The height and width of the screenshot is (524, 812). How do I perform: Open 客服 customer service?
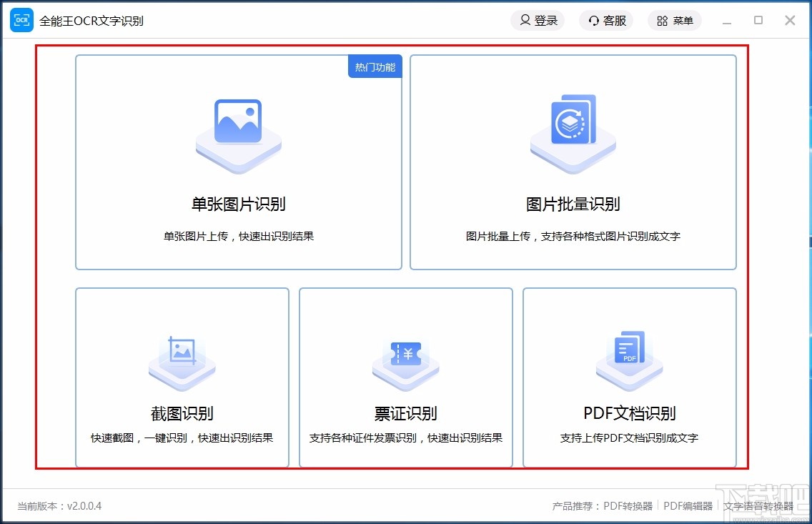(605, 20)
